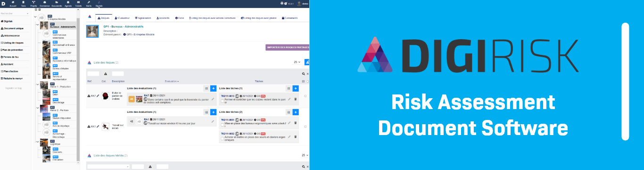
Task: Open the 25 page-size dropdown for risques hérités
Action: [305, 155]
